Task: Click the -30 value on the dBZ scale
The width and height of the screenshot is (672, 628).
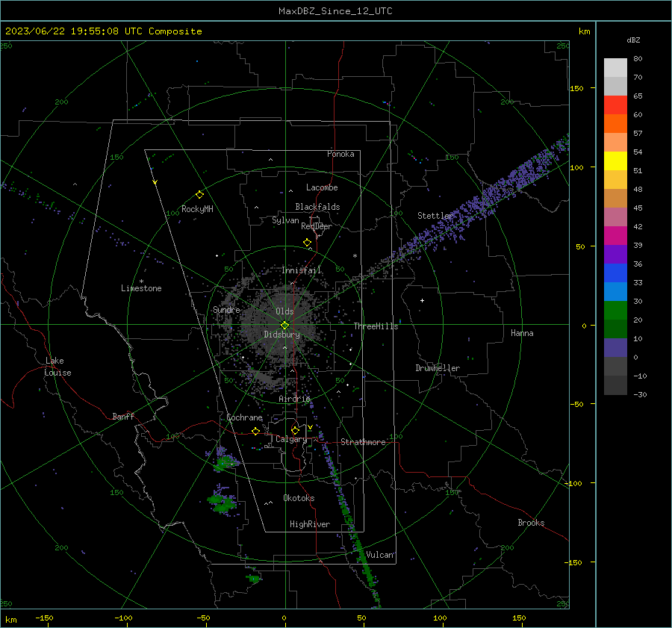Action: 640,394
